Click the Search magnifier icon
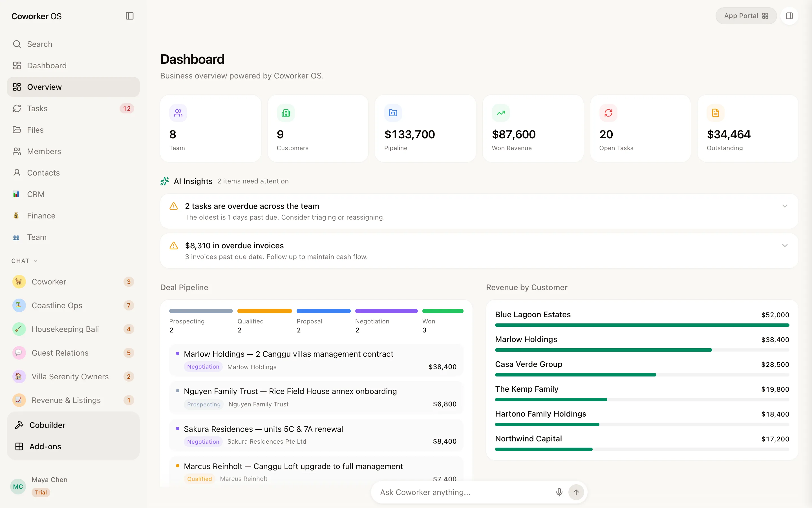Image resolution: width=812 pixels, height=508 pixels. (17, 44)
